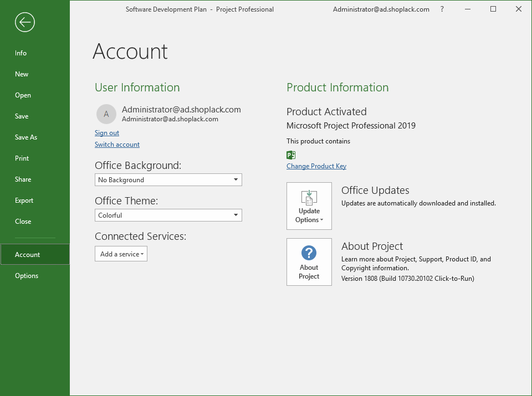This screenshot has width=532, height=396.
Task: Open Options from the sidebar
Action: tap(35, 275)
